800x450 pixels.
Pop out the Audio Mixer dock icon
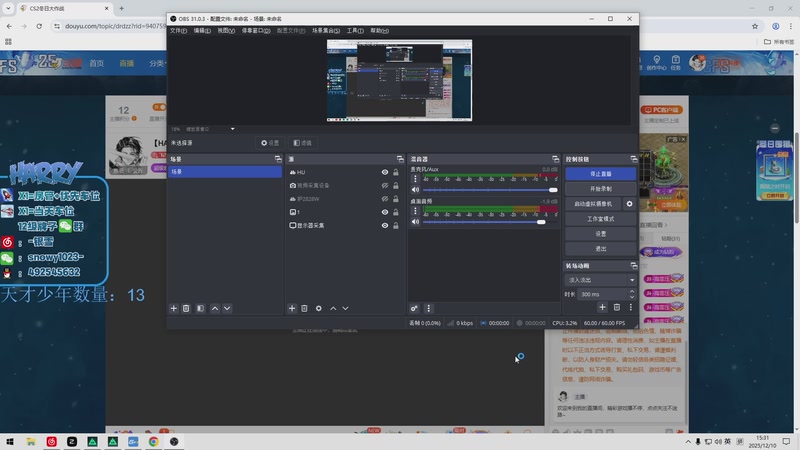556,159
